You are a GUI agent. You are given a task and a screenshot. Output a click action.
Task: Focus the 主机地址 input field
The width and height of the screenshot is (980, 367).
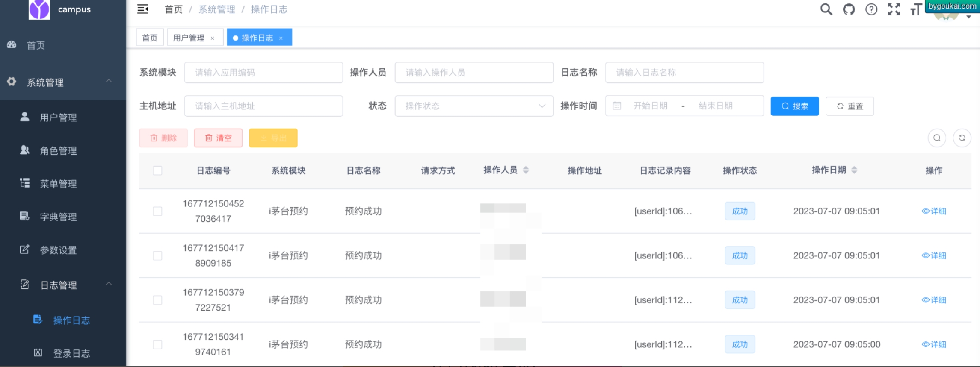click(x=264, y=106)
